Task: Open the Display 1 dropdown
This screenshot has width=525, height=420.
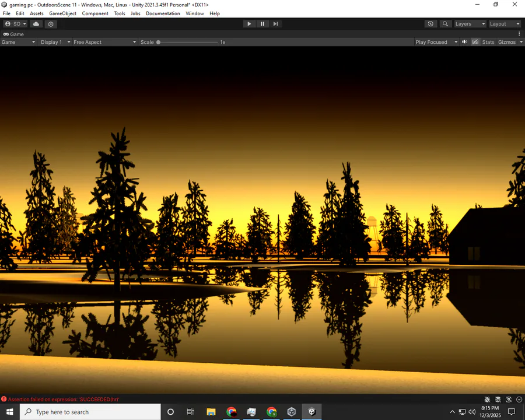Action: click(x=55, y=42)
